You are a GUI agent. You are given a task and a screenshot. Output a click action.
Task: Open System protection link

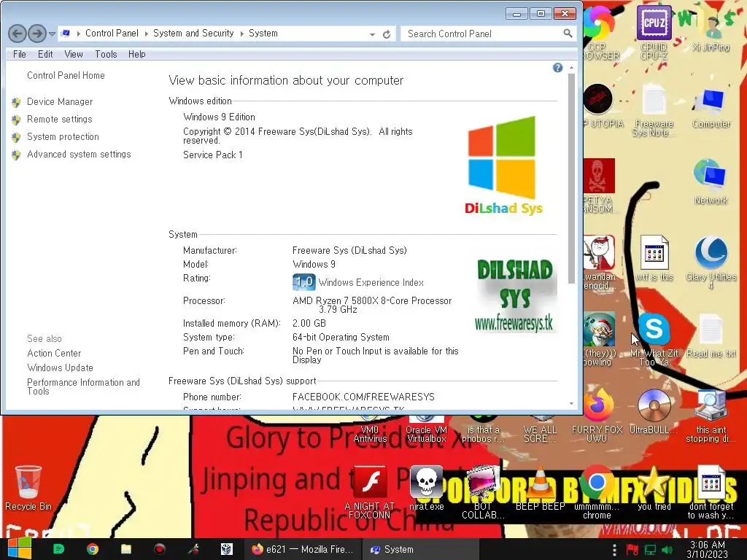pyautogui.click(x=63, y=136)
